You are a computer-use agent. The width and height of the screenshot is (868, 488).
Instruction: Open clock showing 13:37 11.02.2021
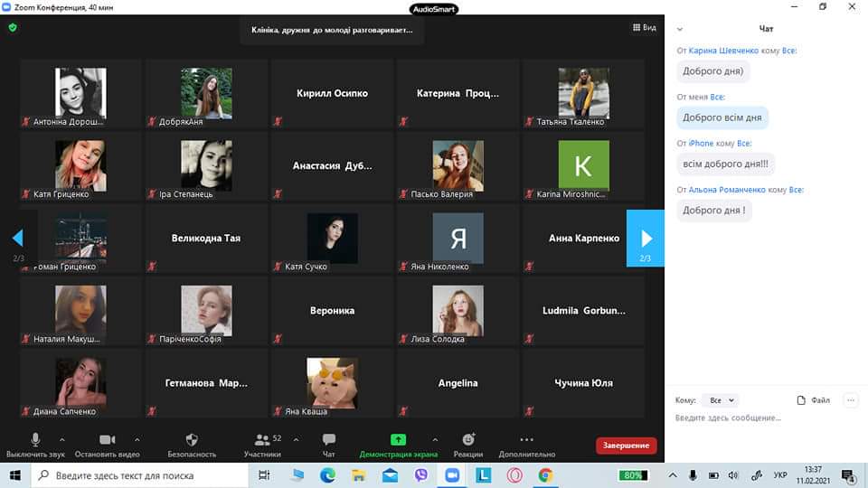coord(813,475)
